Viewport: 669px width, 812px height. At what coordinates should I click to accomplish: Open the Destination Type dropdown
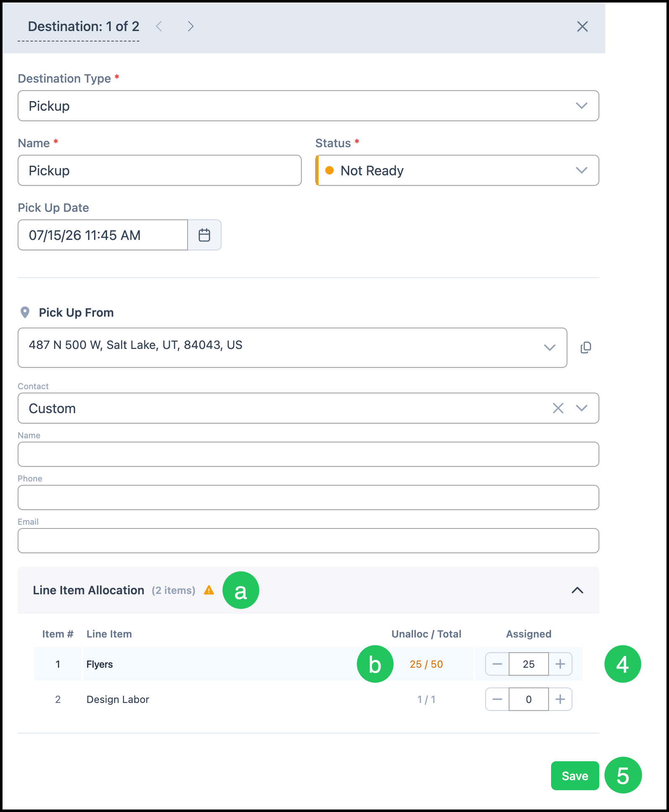pos(308,106)
